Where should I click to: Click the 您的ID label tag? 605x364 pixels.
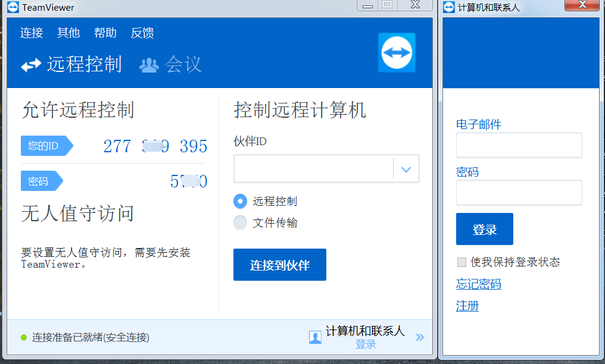46,146
